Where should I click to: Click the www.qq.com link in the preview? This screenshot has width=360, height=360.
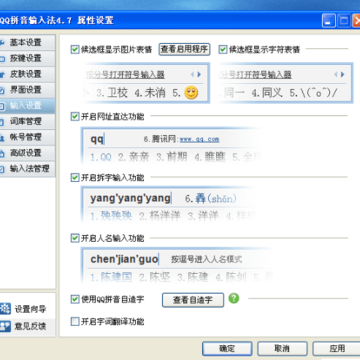click(x=199, y=139)
